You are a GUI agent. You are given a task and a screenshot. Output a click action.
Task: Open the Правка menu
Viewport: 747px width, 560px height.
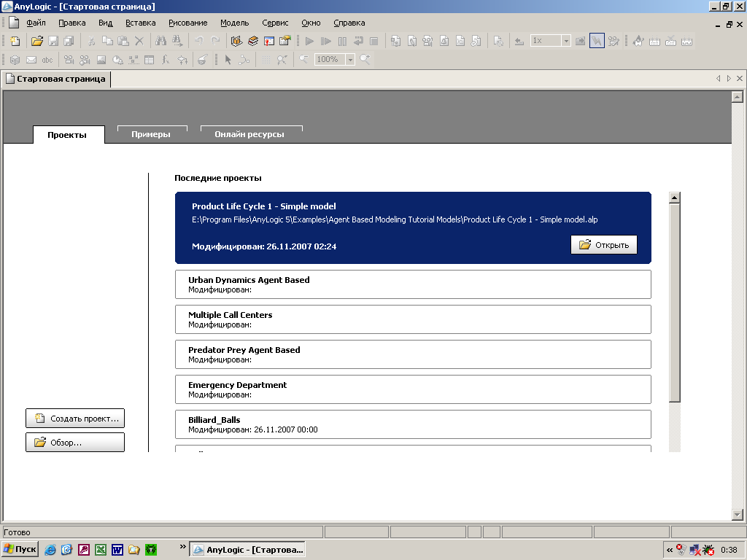(72, 23)
